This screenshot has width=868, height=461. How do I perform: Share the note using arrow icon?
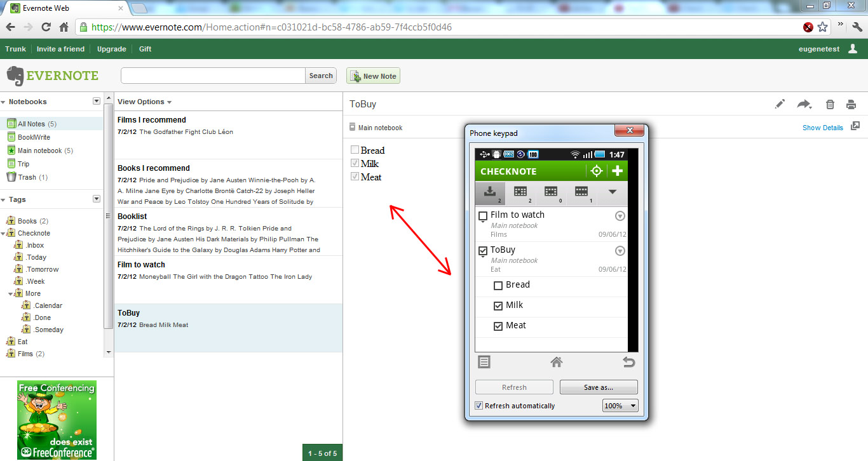coord(805,104)
